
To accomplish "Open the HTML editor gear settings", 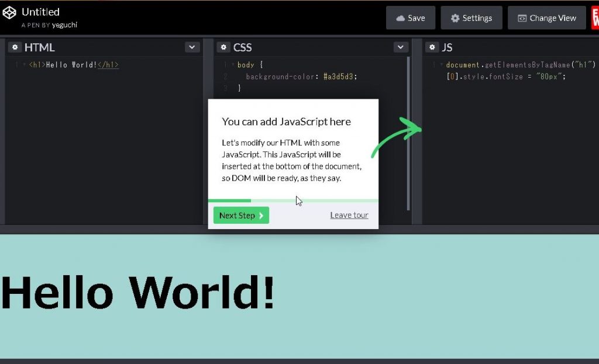I will [x=15, y=47].
